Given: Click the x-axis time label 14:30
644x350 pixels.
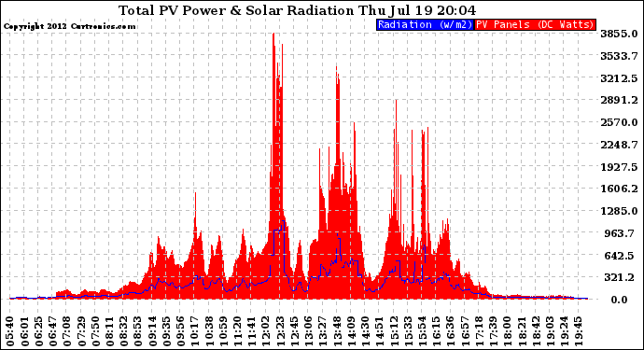Looking at the screenshot, I should [366, 331].
